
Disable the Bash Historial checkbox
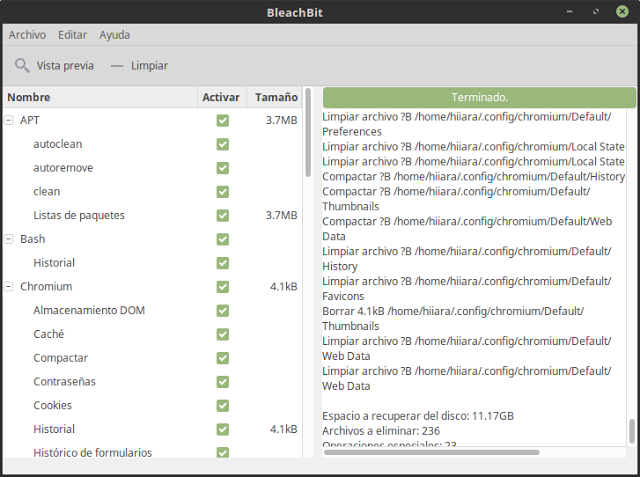click(x=223, y=263)
